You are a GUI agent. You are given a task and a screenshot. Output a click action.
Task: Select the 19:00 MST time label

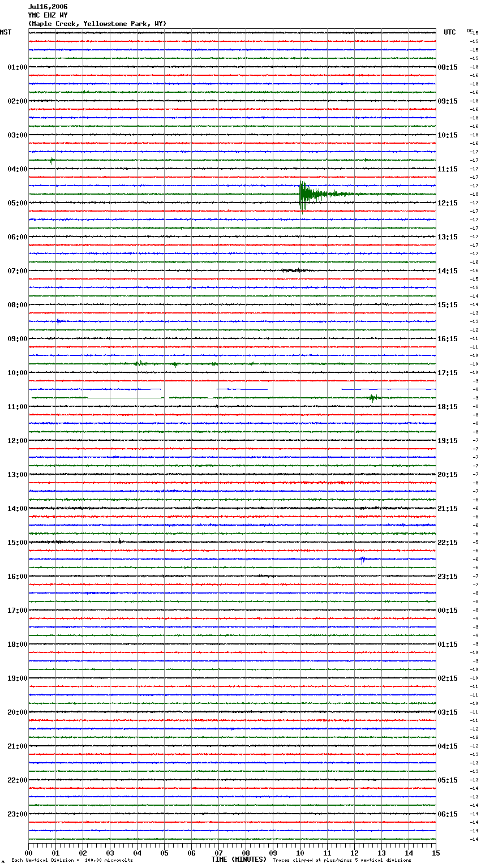coord(18,678)
